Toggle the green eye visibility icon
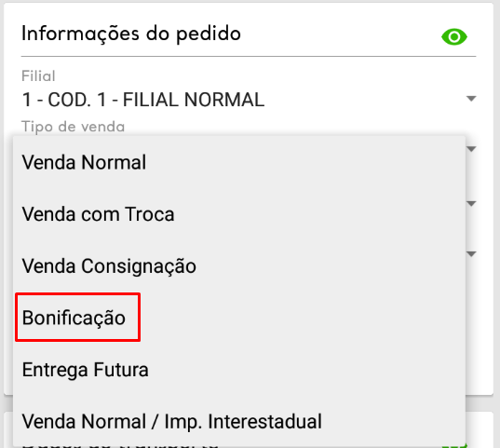 [x=454, y=37]
